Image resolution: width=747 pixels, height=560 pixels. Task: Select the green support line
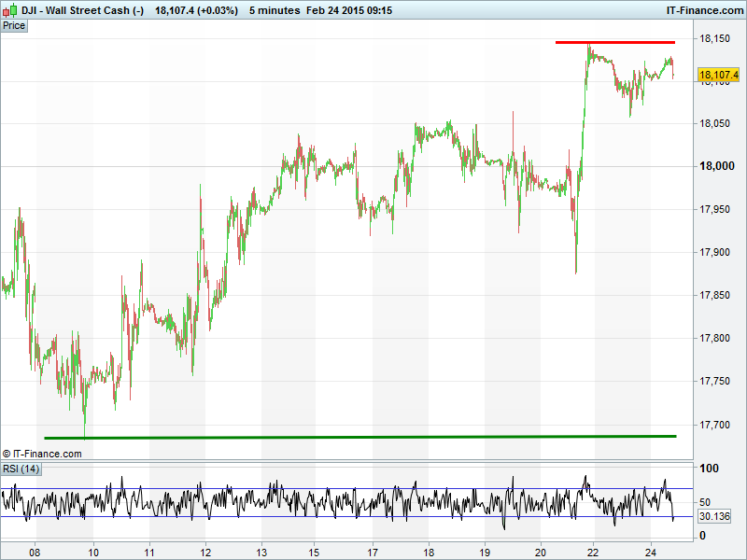pos(359,437)
